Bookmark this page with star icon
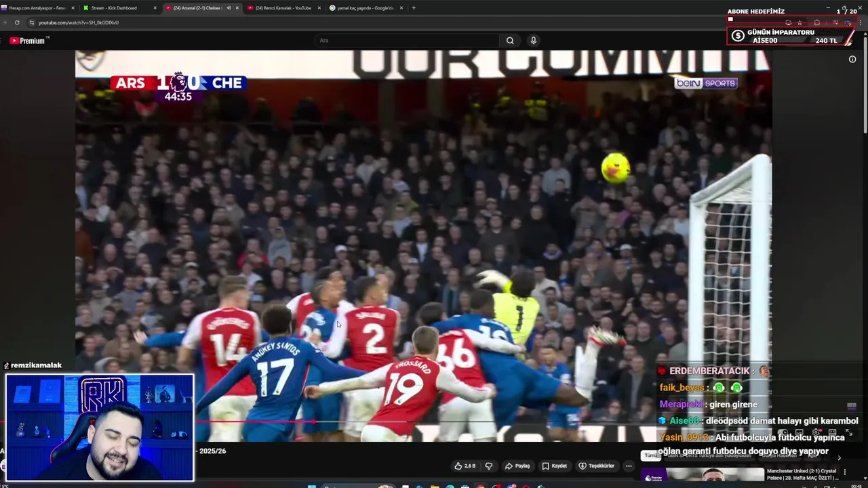This screenshot has height=488, width=868. (x=800, y=22)
